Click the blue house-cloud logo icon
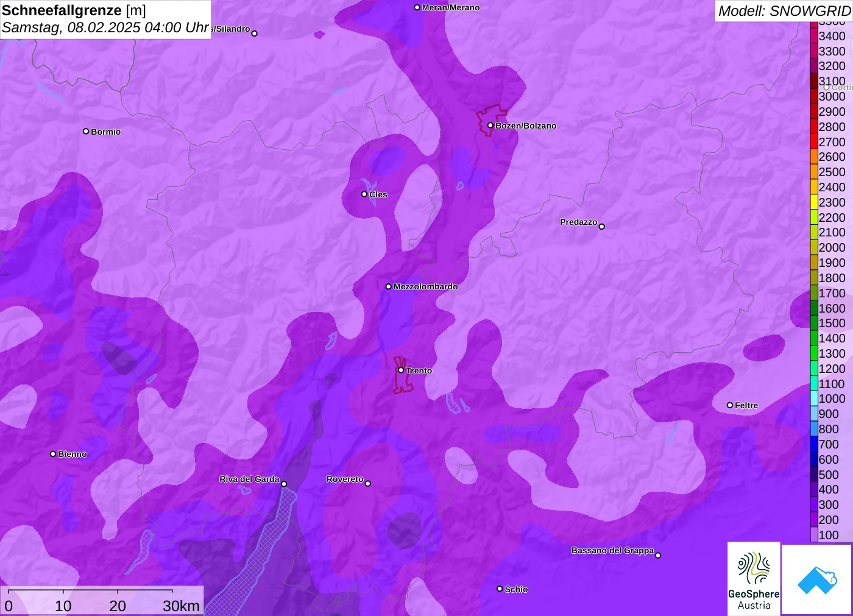This screenshot has width=853, height=616. click(817, 579)
